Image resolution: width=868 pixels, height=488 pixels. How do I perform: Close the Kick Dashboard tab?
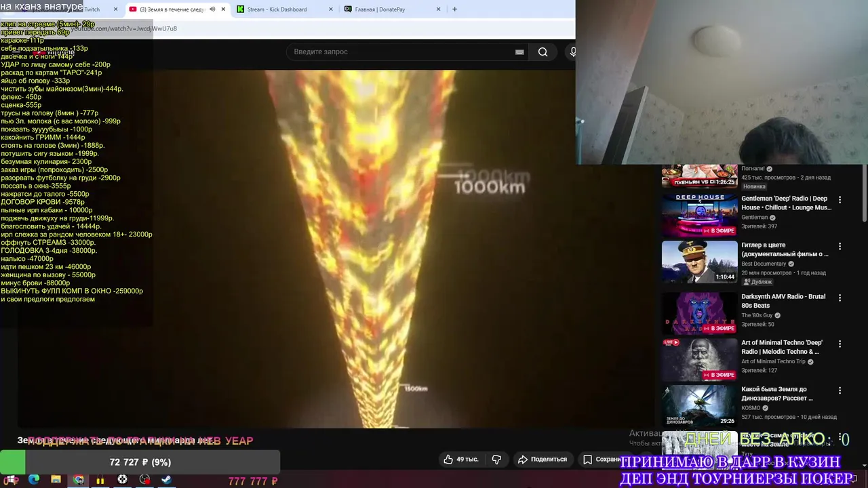coord(331,9)
